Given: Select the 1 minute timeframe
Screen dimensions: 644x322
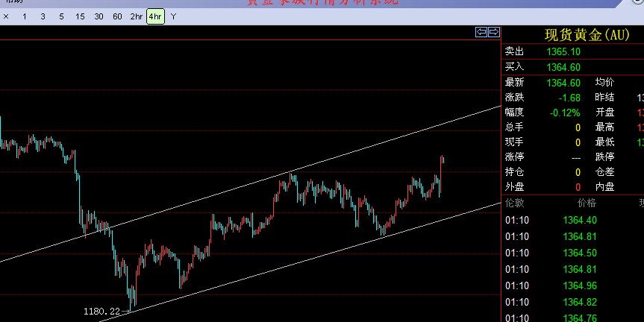Looking at the screenshot, I should click(x=25, y=17).
